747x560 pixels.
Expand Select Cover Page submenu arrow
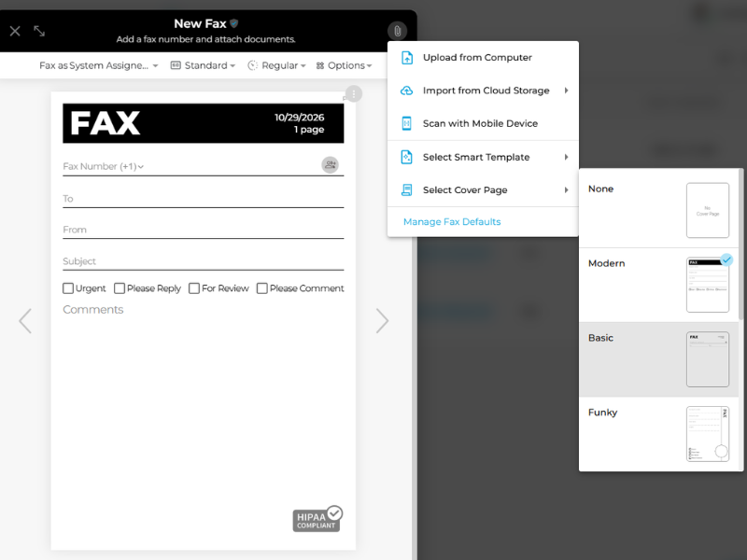pyautogui.click(x=567, y=190)
